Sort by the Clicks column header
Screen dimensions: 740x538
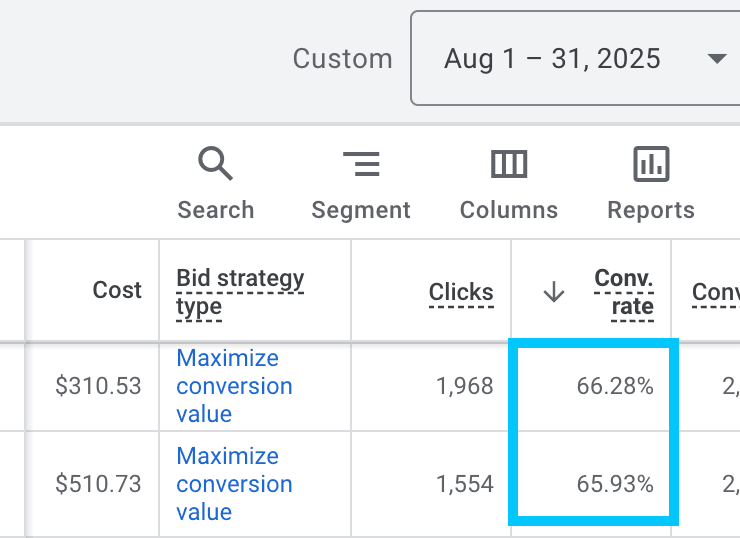coord(461,292)
